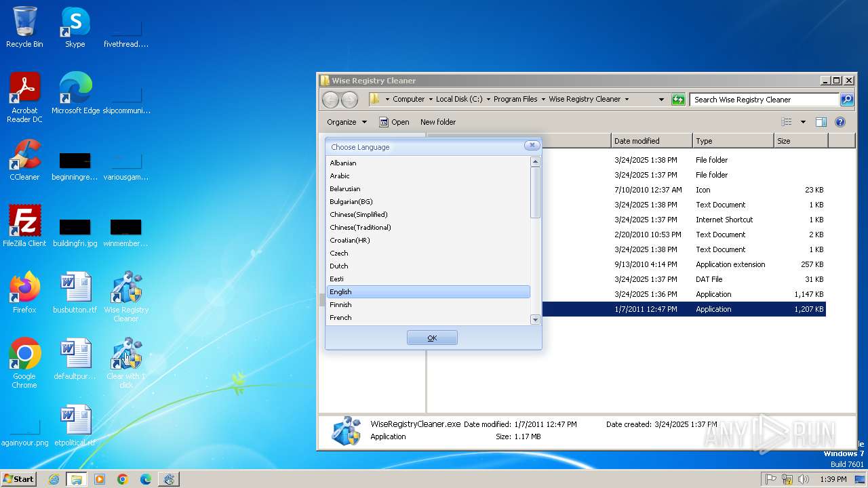Select etpolitical.rtf document icon

(75, 425)
